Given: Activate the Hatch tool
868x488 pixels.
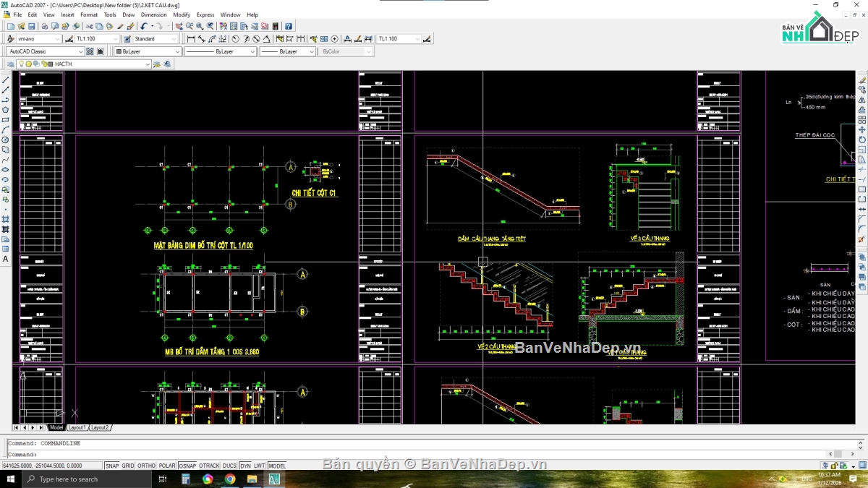Looking at the screenshot, I should tap(6, 219).
